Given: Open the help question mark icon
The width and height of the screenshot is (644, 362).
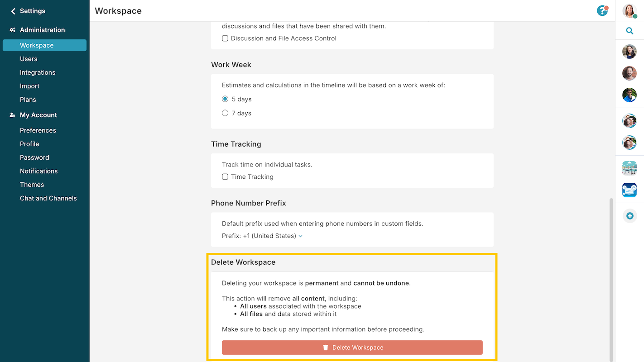Looking at the screenshot, I should [602, 10].
